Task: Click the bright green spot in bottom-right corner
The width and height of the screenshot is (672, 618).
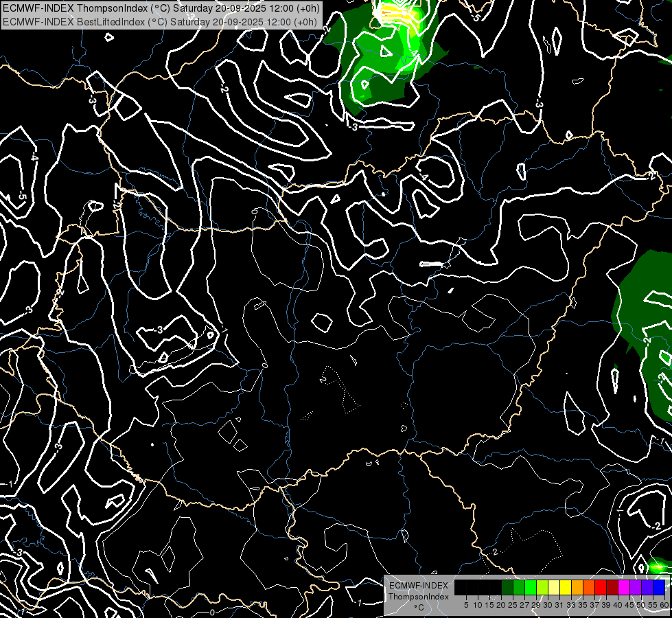Action: pos(658,566)
